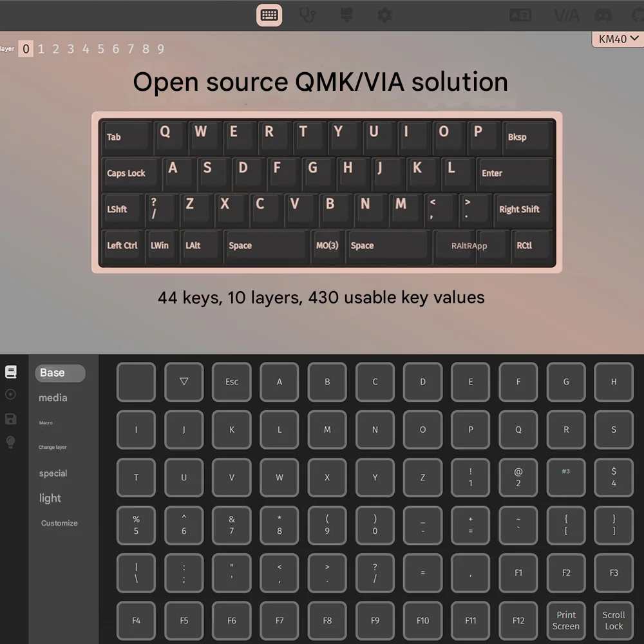Screen dimensions: 644x644
Task: Choose the blank keycode in the picker
Action: pyautogui.click(x=136, y=382)
